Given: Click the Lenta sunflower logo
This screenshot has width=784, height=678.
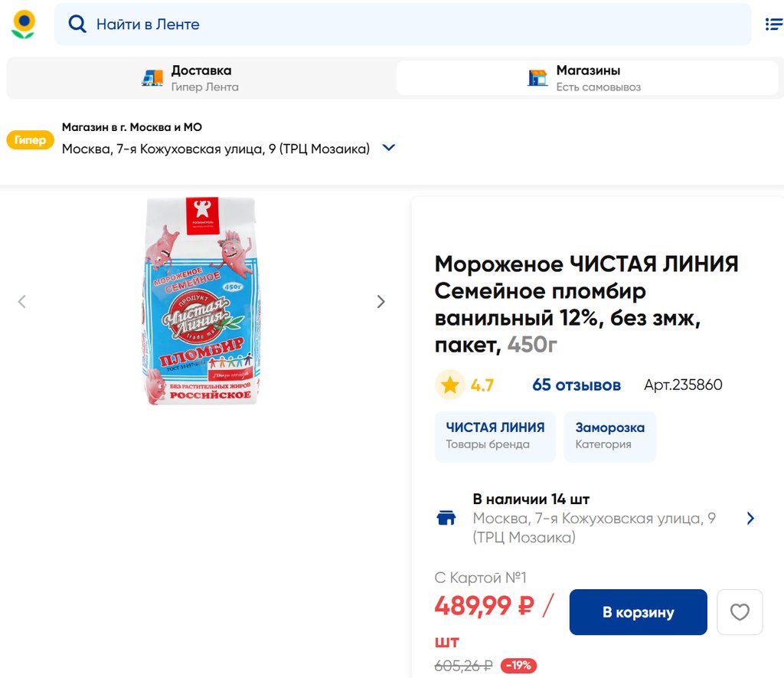Looking at the screenshot, I should click(23, 25).
